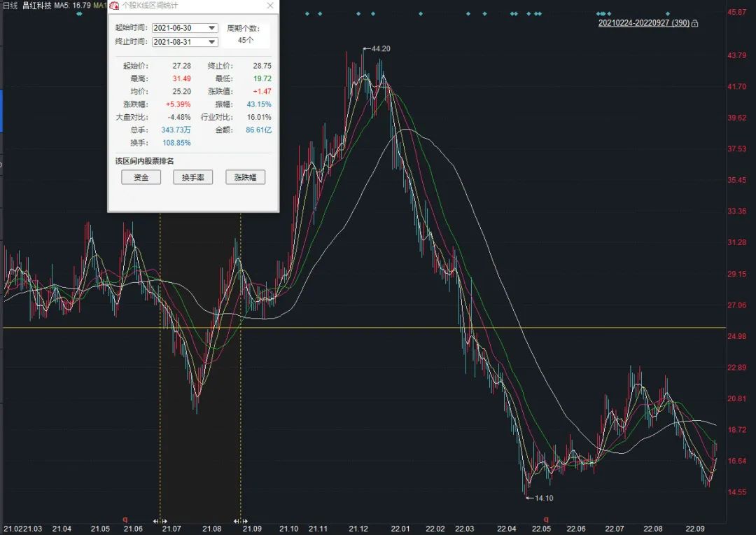Click red q marker near 21.06
Screen dimensions: 756x535
pyautogui.click(x=125, y=520)
